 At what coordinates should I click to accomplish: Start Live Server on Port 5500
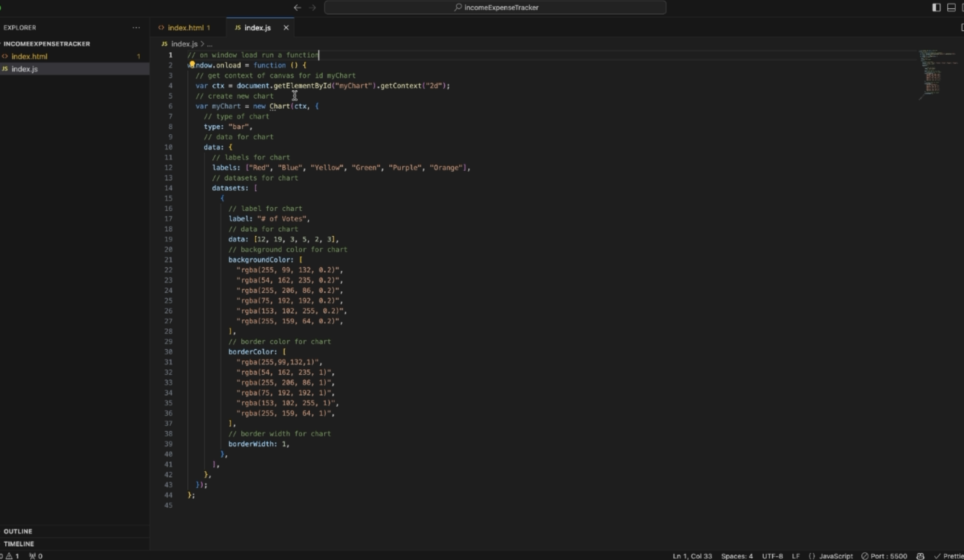884,556
